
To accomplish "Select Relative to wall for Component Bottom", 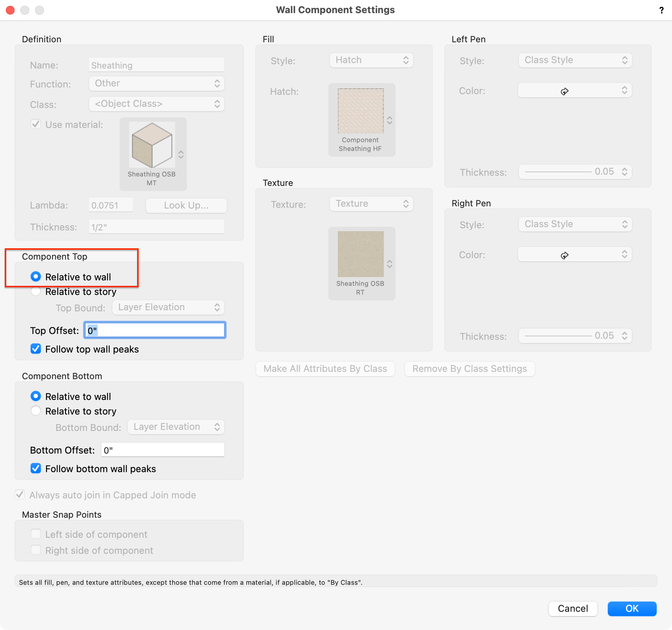I will pyautogui.click(x=36, y=396).
